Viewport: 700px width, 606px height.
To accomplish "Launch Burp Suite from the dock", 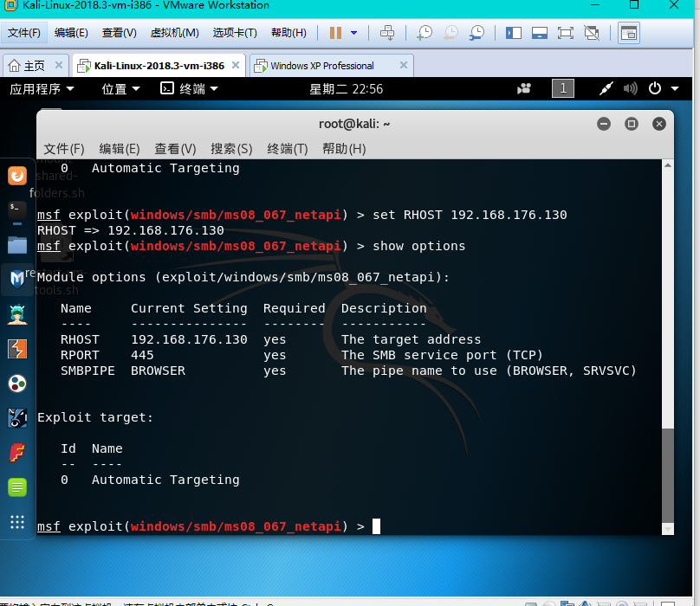I will pos(17,349).
